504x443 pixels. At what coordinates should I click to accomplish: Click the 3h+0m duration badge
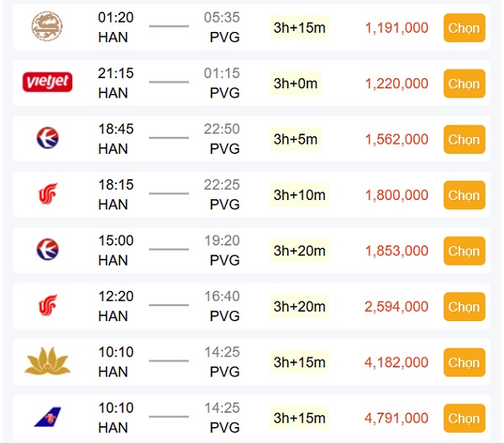point(296,84)
